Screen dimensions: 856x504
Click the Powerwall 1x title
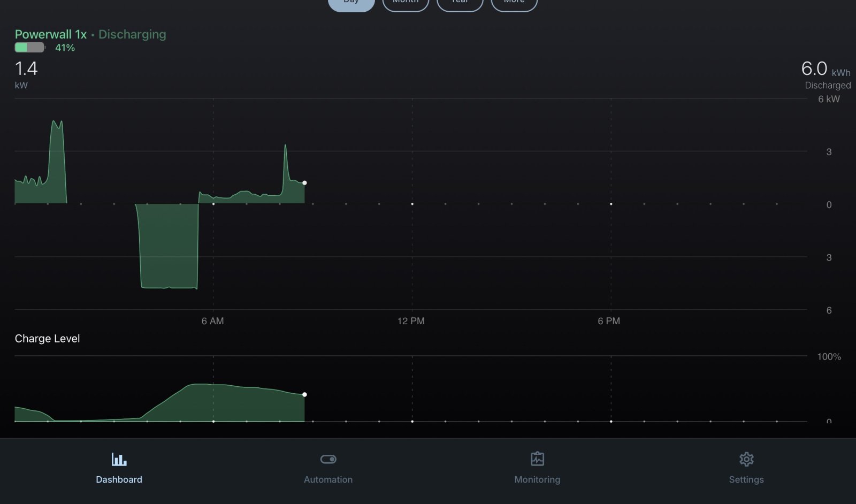[50, 34]
